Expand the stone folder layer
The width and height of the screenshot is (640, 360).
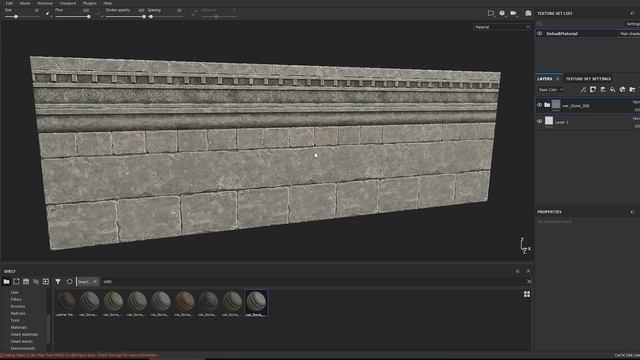[x=547, y=105]
